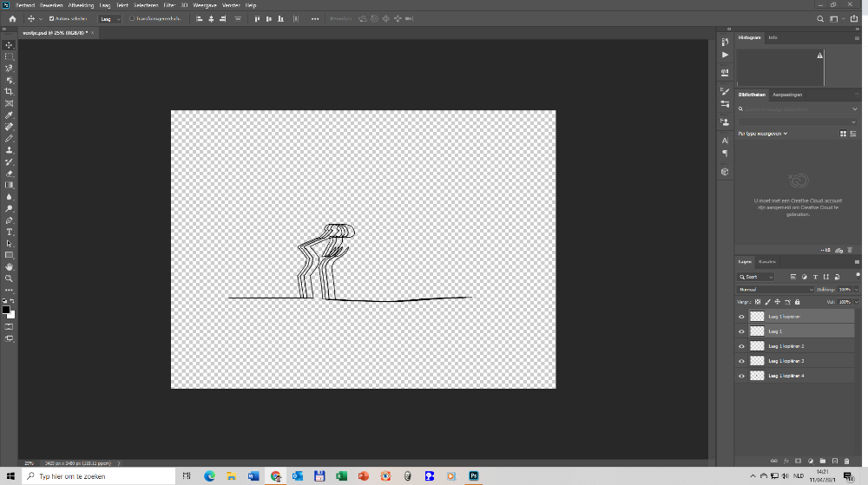868x485 pixels.
Task: Activate the Zoom tool in the toolbar
Action: [x=10, y=279]
